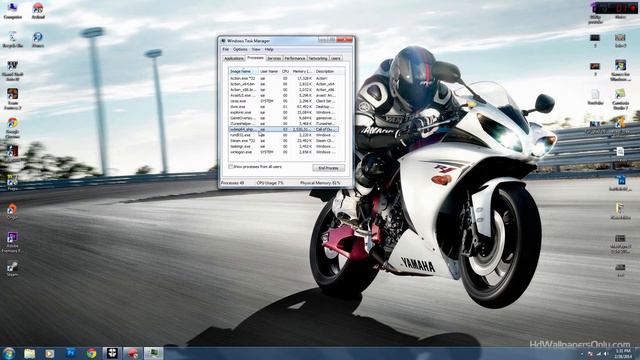Open Chrome from the taskbar
Screen dimensions: 640x360
click(91, 353)
